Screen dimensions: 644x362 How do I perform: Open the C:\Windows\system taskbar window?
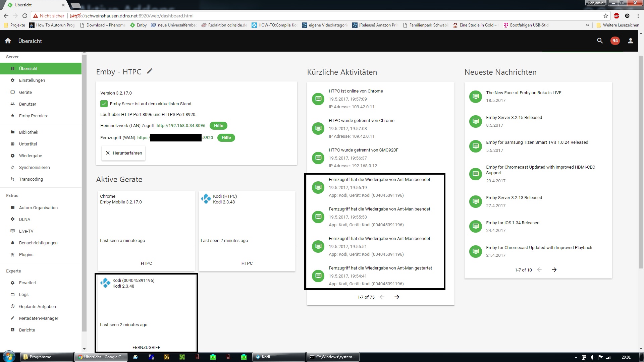333,357
